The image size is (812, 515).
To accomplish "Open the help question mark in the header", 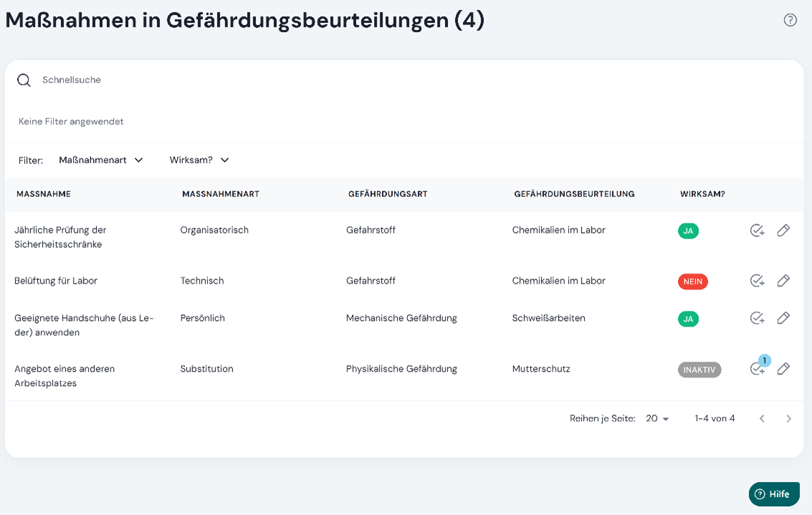I will point(790,19).
